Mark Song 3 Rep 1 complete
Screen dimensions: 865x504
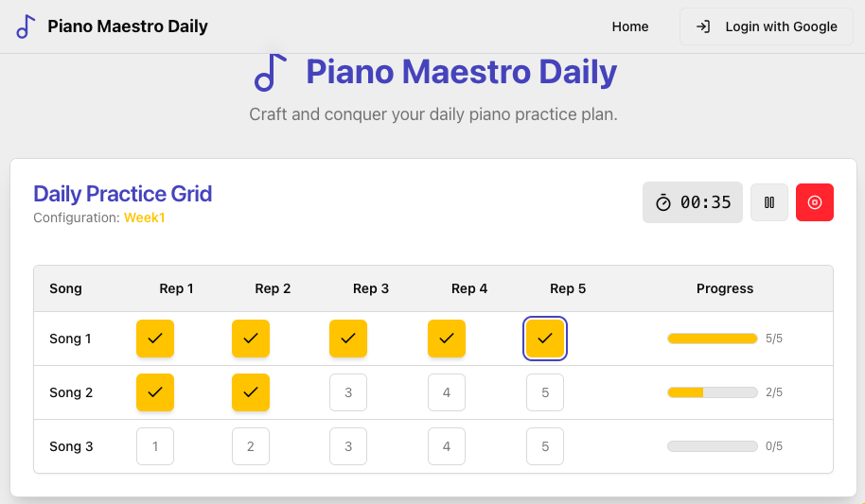coord(155,446)
